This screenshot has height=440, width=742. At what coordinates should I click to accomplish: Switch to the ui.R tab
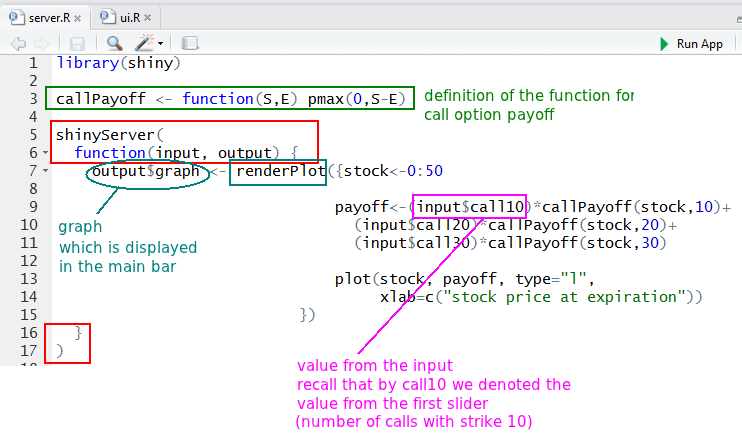(128, 17)
